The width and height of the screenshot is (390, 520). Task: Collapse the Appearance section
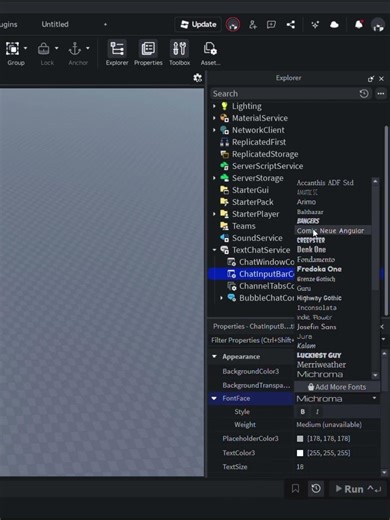click(214, 357)
